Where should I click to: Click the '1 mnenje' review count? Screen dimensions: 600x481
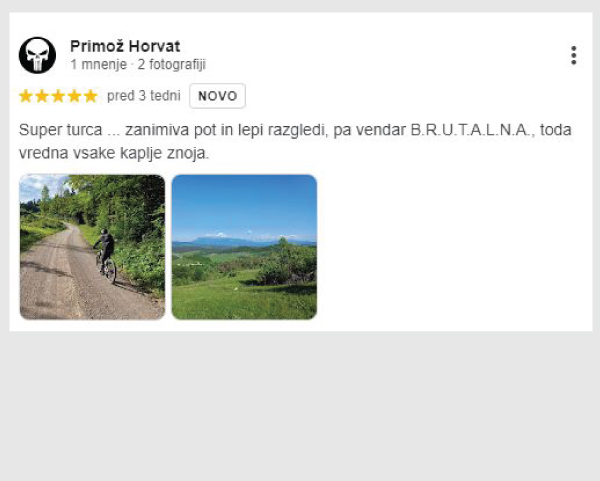pos(98,64)
